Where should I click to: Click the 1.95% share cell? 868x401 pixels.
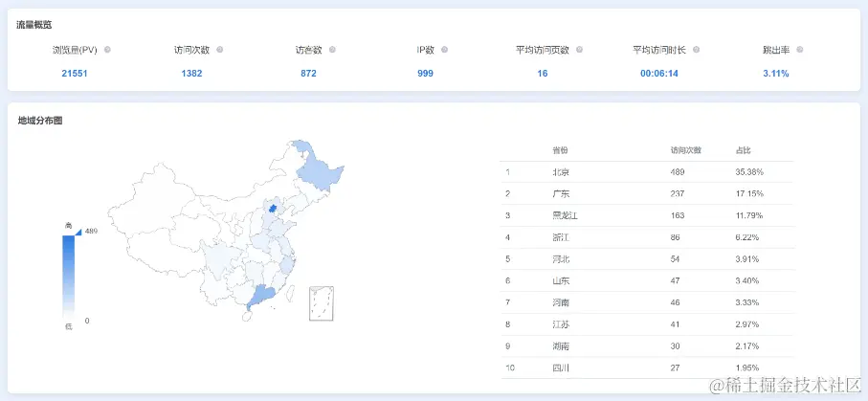click(x=747, y=368)
